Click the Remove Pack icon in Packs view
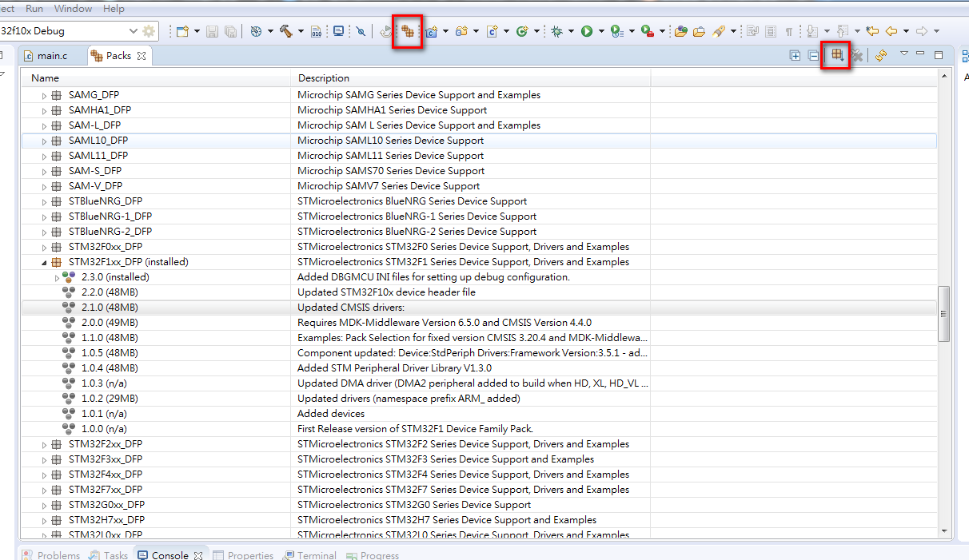Screen dimensions: 969x560 [856, 55]
